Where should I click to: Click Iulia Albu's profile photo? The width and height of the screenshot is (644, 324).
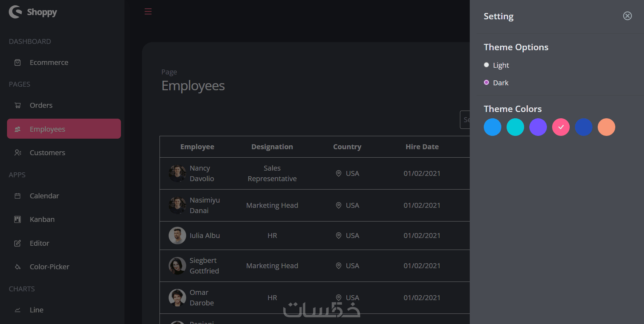[177, 236]
